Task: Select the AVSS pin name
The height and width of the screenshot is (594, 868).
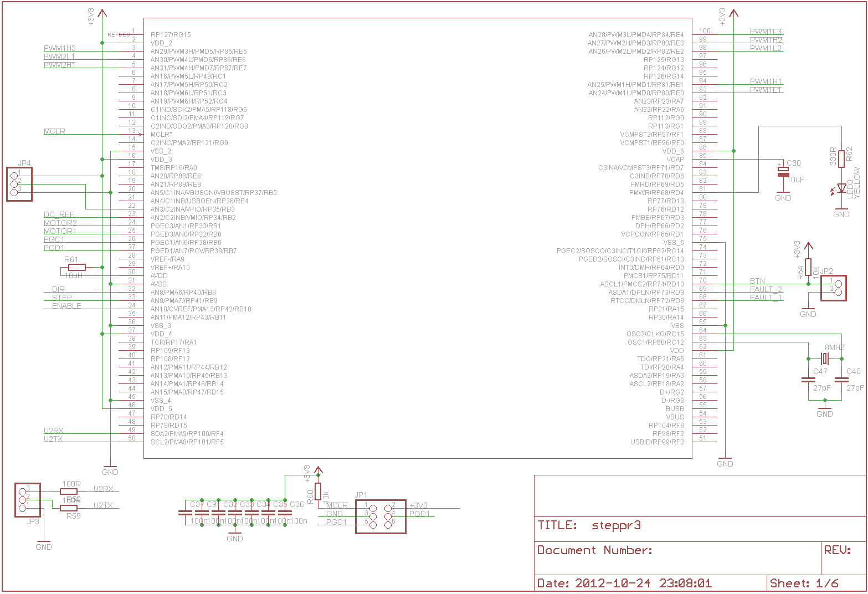Action: point(158,284)
